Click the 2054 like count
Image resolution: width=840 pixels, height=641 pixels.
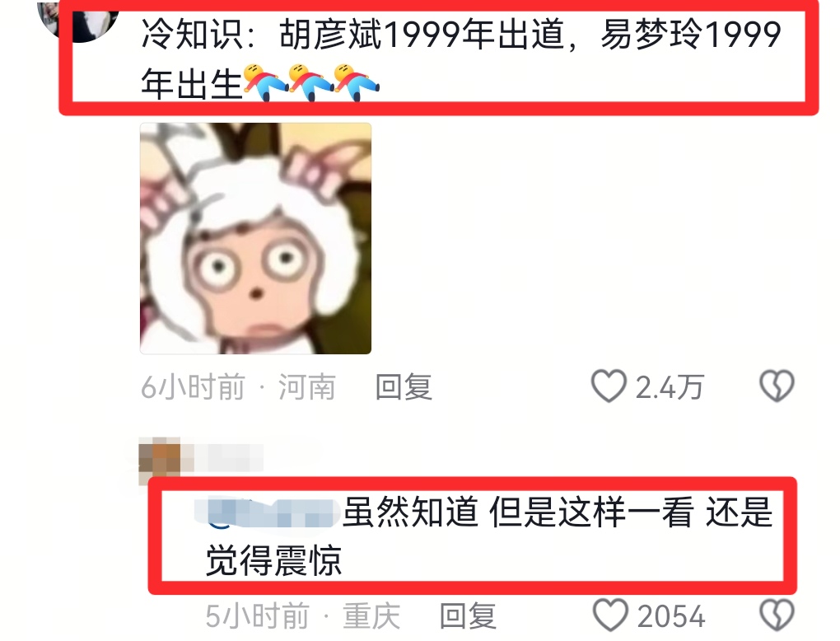[671, 616]
